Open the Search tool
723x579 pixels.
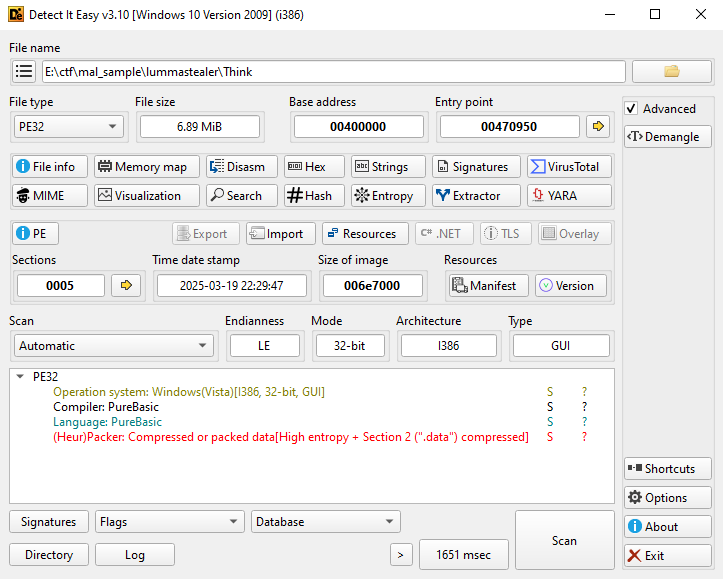(x=242, y=195)
